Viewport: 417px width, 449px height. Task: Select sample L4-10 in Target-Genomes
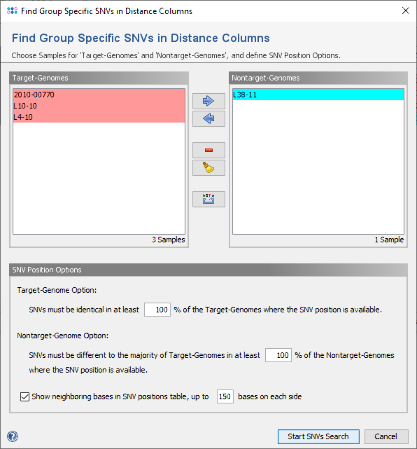pyautogui.click(x=99, y=117)
